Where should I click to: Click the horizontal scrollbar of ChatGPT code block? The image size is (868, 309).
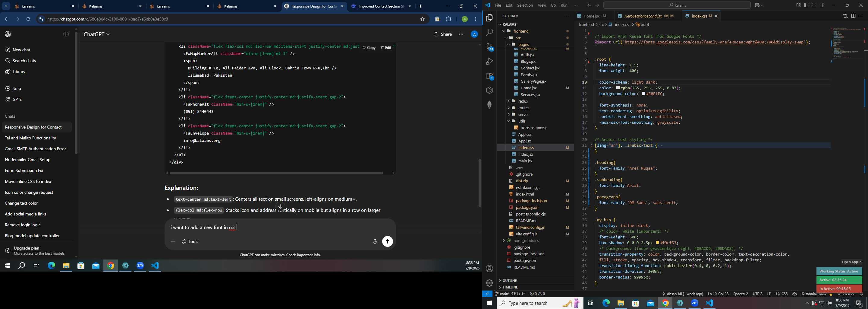coord(276,173)
